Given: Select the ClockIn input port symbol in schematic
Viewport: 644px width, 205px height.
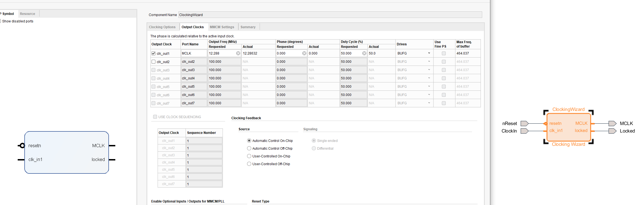Looking at the screenshot, I should pos(525,131).
